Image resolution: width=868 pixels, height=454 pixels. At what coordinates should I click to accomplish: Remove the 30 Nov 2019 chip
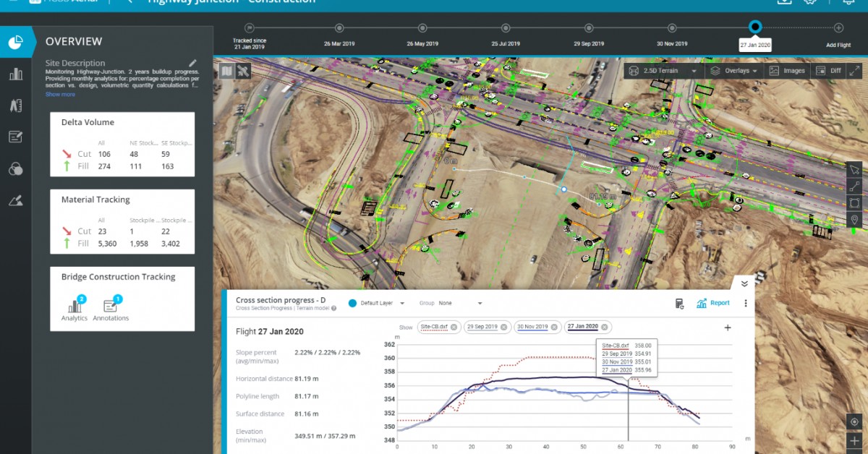click(x=555, y=327)
